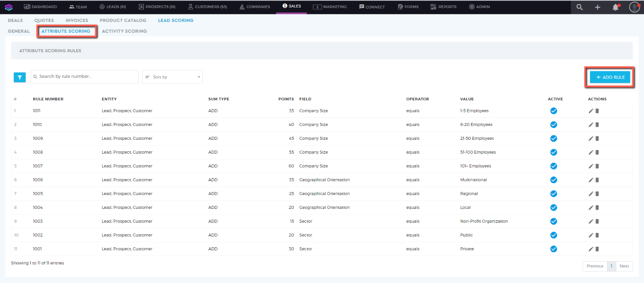Edit rule 1010 with pencil icon
Image resolution: width=644 pixels, height=283 pixels.
coord(591,125)
